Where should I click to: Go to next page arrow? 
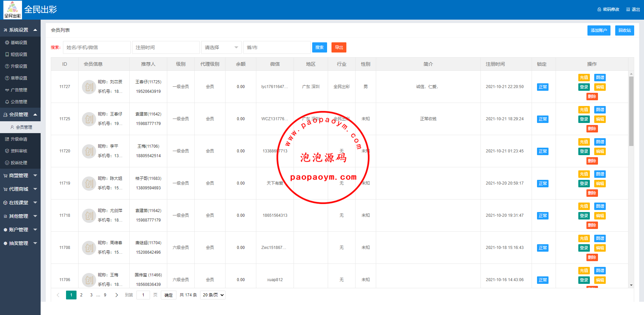point(116,295)
